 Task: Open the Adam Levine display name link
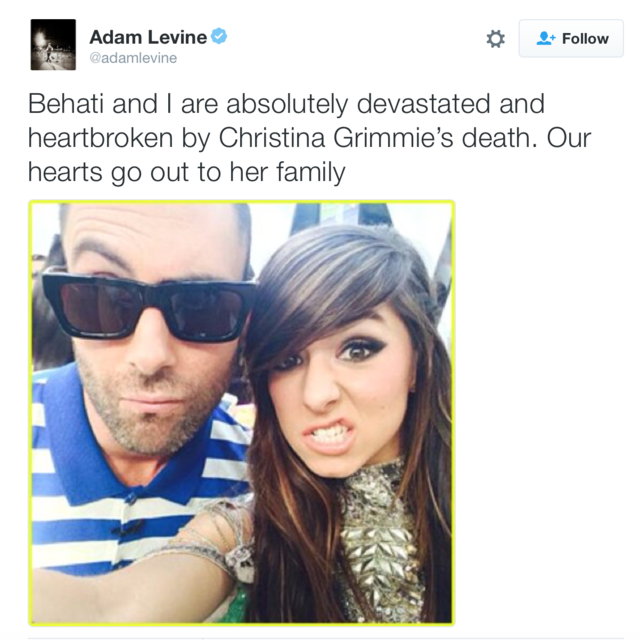point(148,37)
